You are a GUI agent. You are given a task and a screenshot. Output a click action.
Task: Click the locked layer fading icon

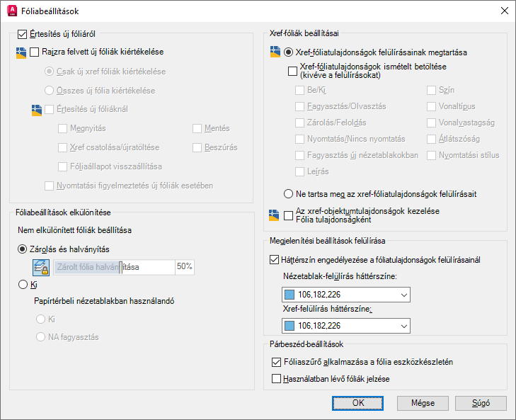[x=41, y=267]
